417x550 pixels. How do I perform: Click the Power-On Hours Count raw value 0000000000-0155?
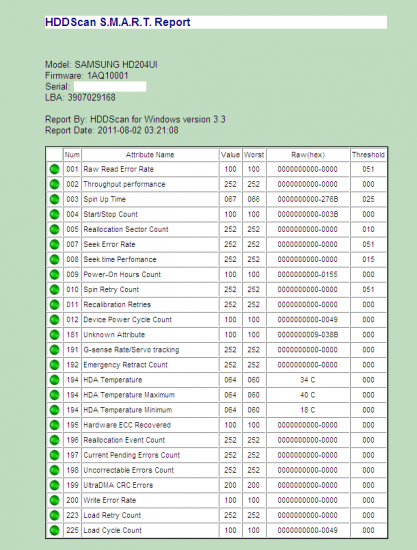(308, 275)
